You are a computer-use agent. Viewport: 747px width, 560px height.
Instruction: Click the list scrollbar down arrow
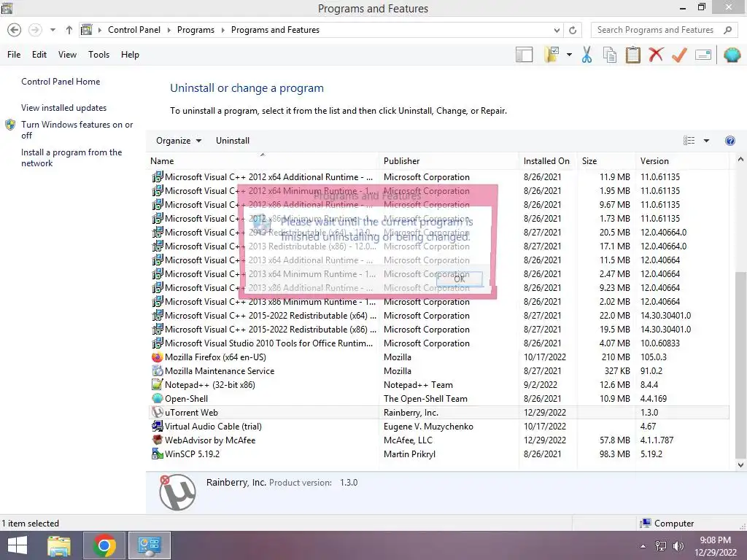coord(740,464)
